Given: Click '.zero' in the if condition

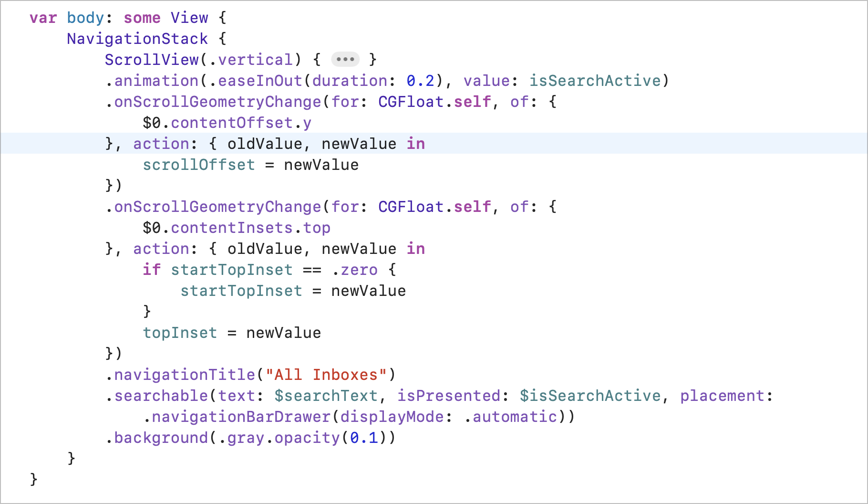Looking at the screenshot, I should click(355, 270).
